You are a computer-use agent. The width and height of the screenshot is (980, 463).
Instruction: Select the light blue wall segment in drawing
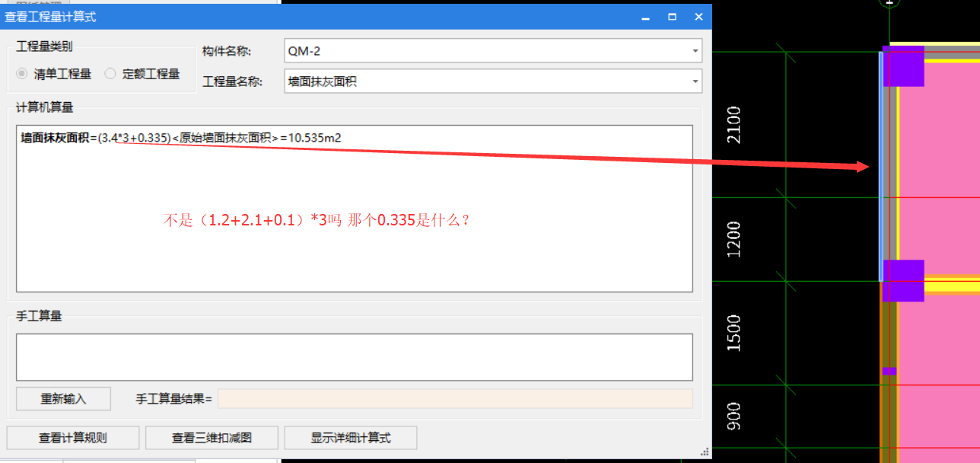[881, 168]
